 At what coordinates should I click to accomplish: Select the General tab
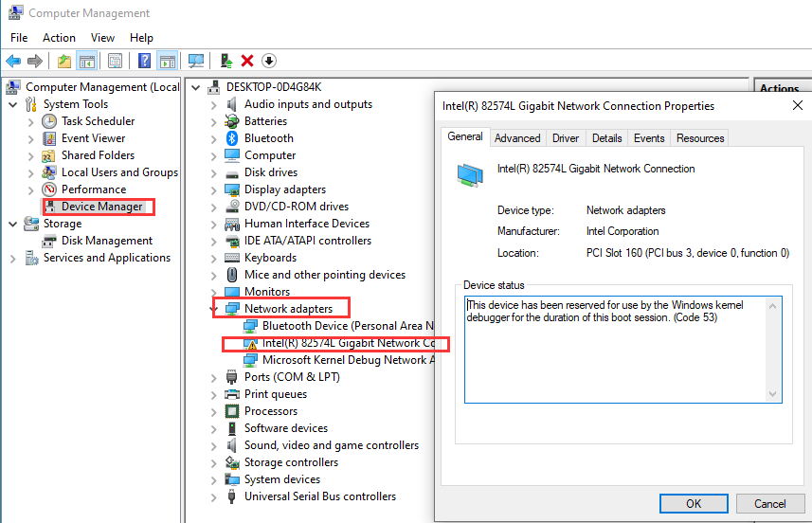pos(465,136)
